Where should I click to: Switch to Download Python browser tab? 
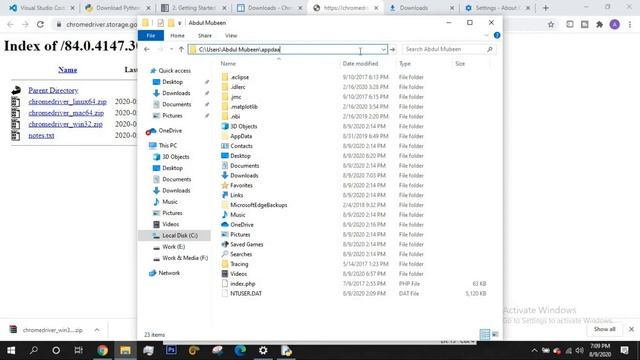(118, 8)
